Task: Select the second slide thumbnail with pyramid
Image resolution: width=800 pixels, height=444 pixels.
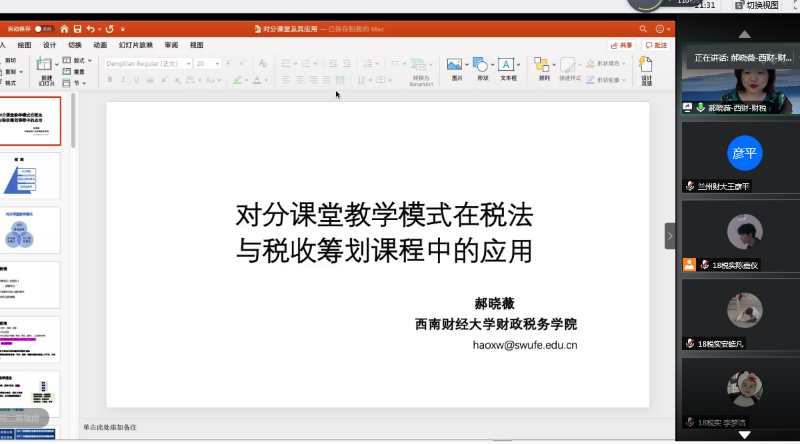Action: pyautogui.click(x=30, y=176)
